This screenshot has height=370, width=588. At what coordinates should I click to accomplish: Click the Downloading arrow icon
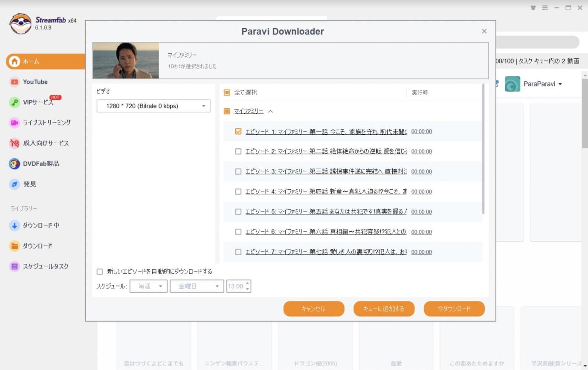tap(14, 225)
